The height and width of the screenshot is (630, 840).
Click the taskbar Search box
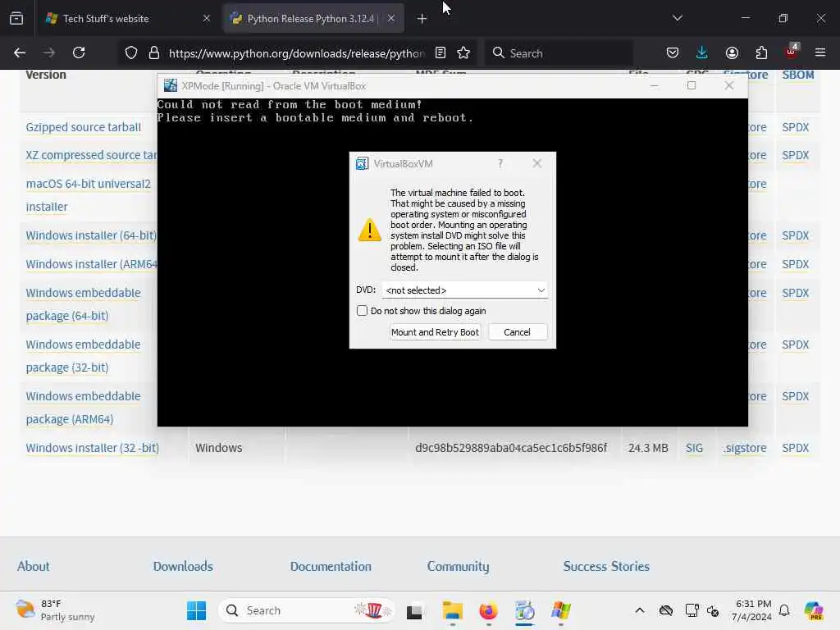pyautogui.click(x=307, y=610)
